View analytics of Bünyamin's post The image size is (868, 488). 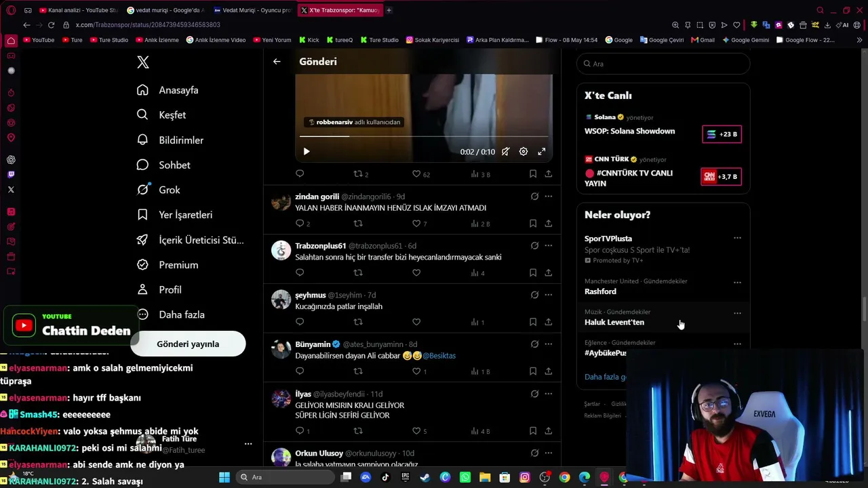coord(480,371)
